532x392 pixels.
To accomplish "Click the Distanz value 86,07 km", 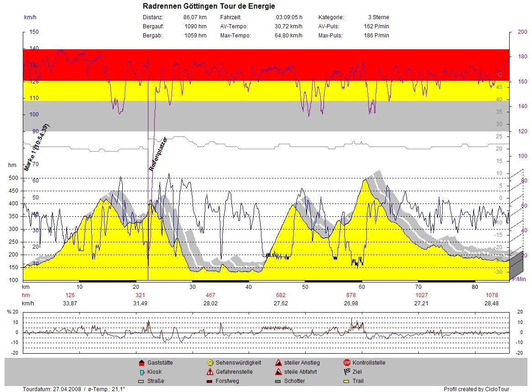I will tap(195, 17).
